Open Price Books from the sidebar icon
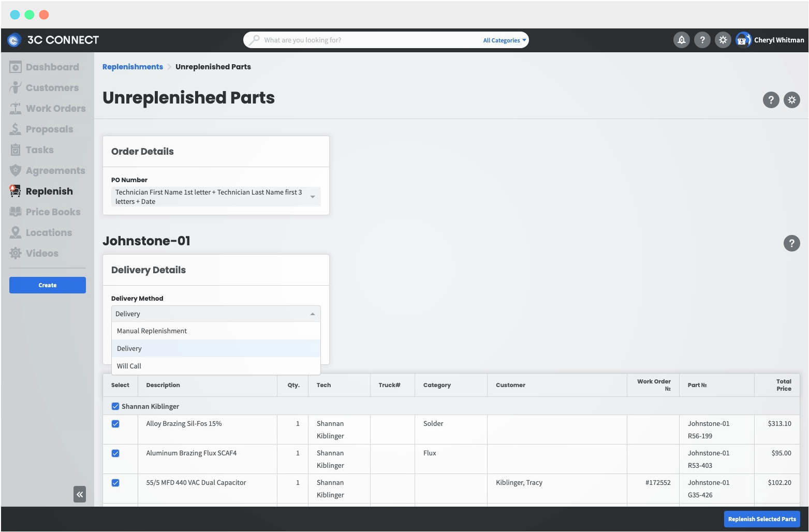The width and height of the screenshot is (809, 532). coord(16,212)
